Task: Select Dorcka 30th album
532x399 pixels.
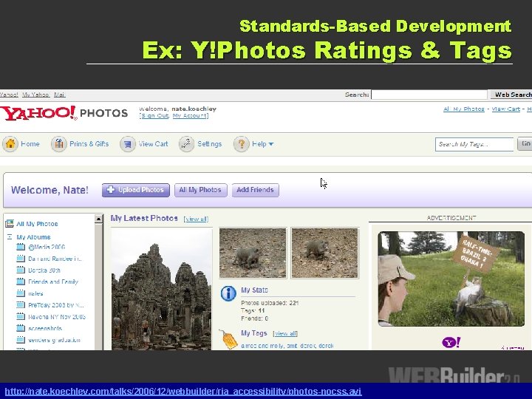Action: click(x=44, y=270)
